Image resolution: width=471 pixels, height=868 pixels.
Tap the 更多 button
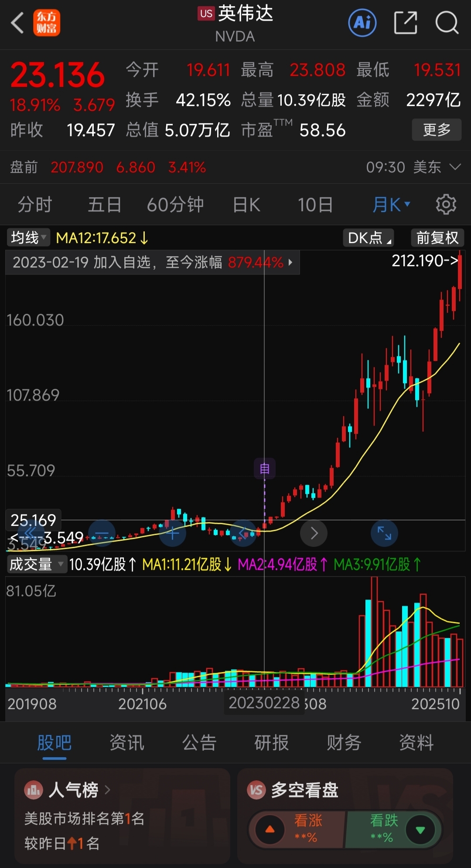[x=437, y=130]
